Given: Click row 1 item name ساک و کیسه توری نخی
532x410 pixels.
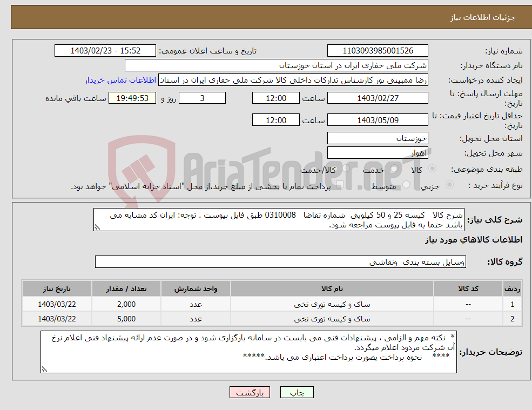Looking at the screenshot, I should point(332,305).
